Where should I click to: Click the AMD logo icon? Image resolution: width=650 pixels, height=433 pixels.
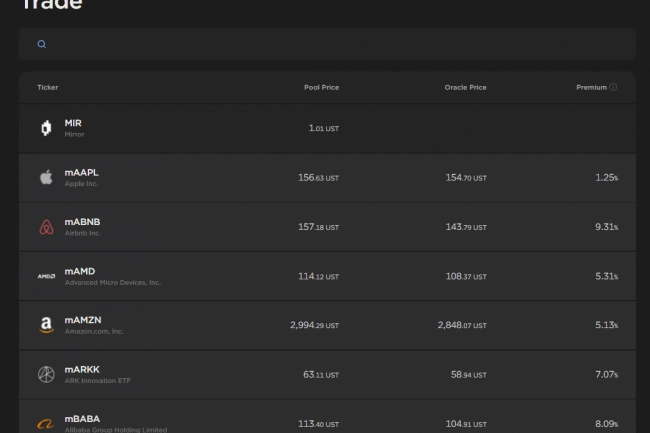pos(46,276)
